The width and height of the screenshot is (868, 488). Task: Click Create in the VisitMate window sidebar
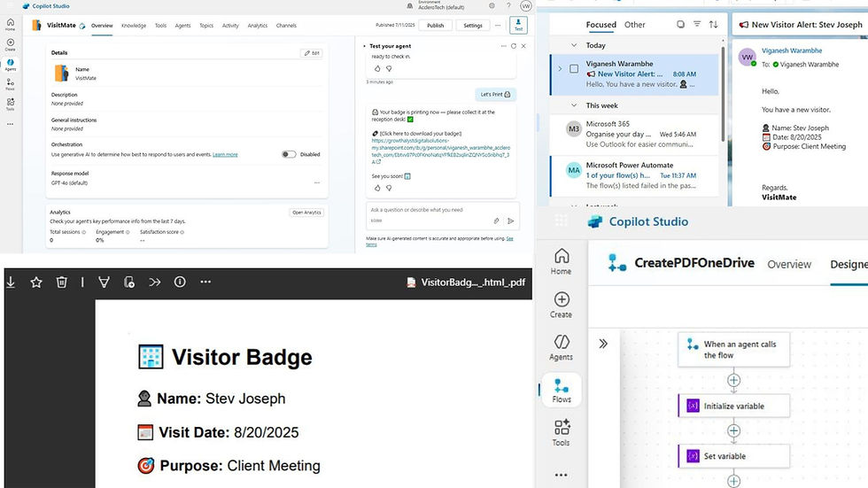pos(10,45)
